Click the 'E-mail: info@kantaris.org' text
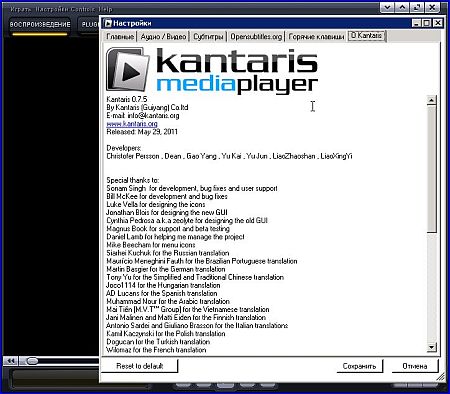The height and width of the screenshot is (394, 450). (x=143, y=115)
